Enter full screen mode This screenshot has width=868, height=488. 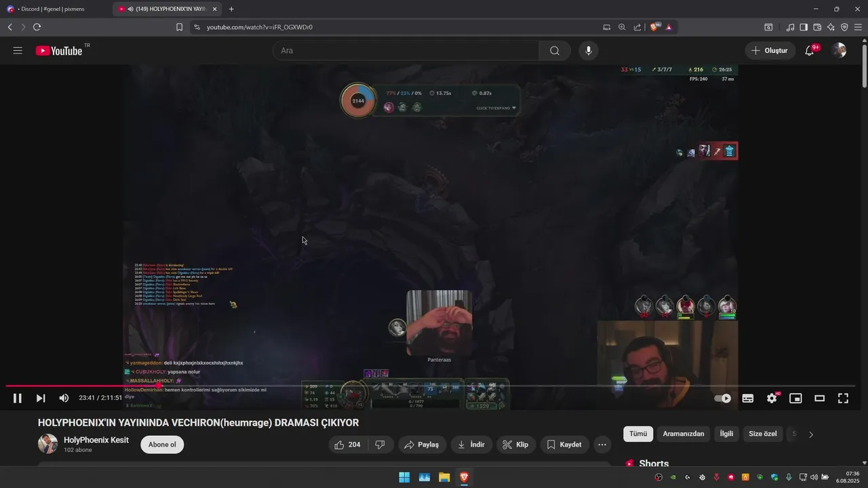(x=843, y=399)
